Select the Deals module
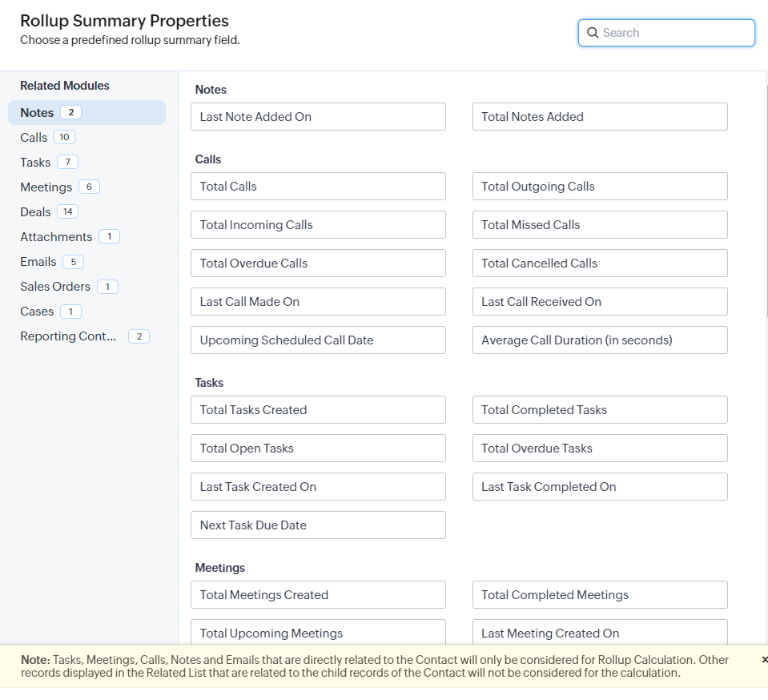 tap(35, 212)
